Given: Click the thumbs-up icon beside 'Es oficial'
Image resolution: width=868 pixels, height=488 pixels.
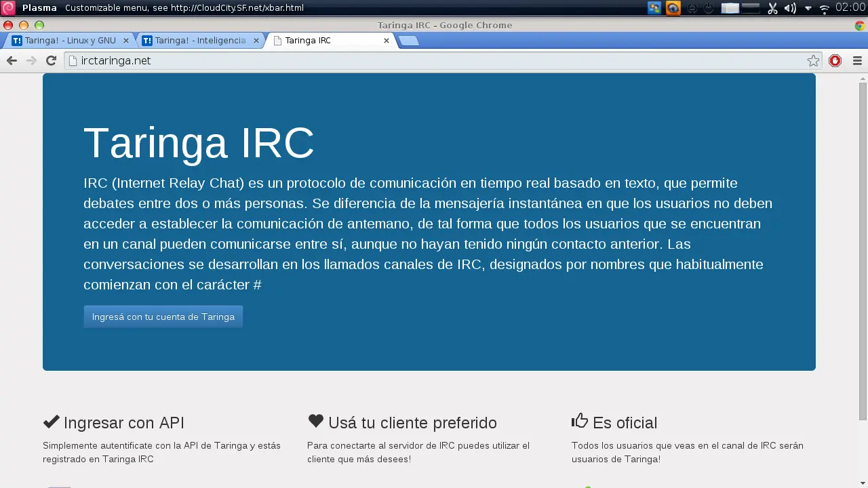Looking at the screenshot, I should point(580,421).
